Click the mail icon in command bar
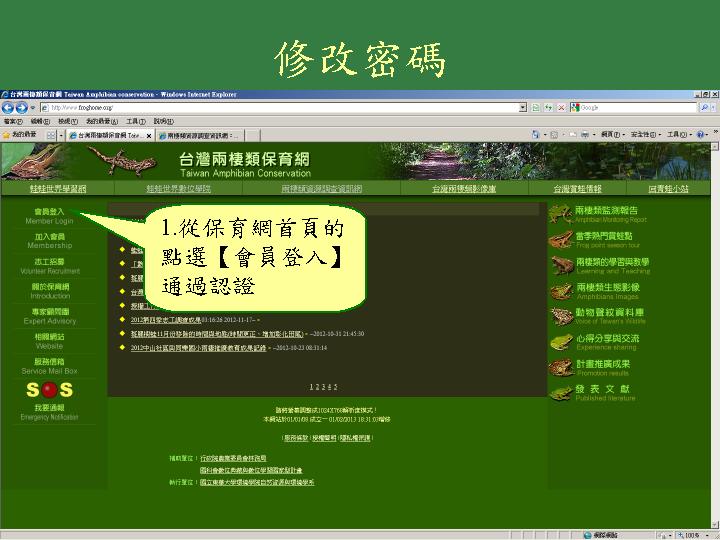This screenshot has width=720, height=540. (572, 135)
